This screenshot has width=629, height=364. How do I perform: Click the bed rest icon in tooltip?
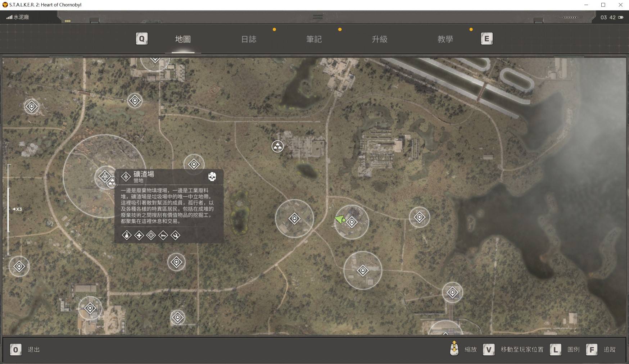[163, 235]
